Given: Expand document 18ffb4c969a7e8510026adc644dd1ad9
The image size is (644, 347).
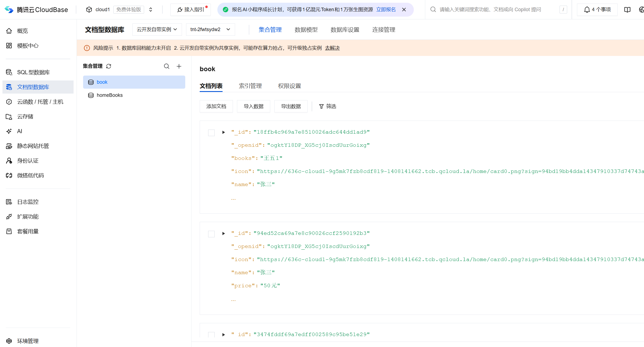Looking at the screenshot, I should point(224,132).
